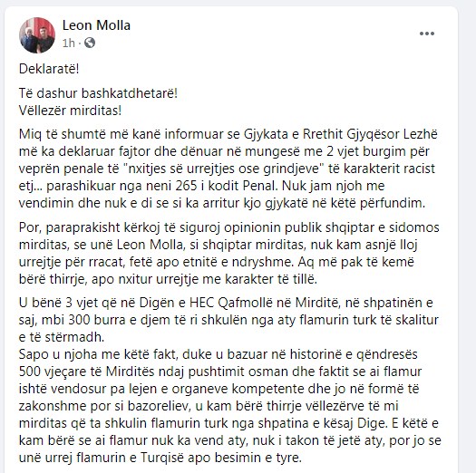Click the sentence starting "U bënë 3 vjet"
Screen dimensions: 476x473
[x=228, y=320]
